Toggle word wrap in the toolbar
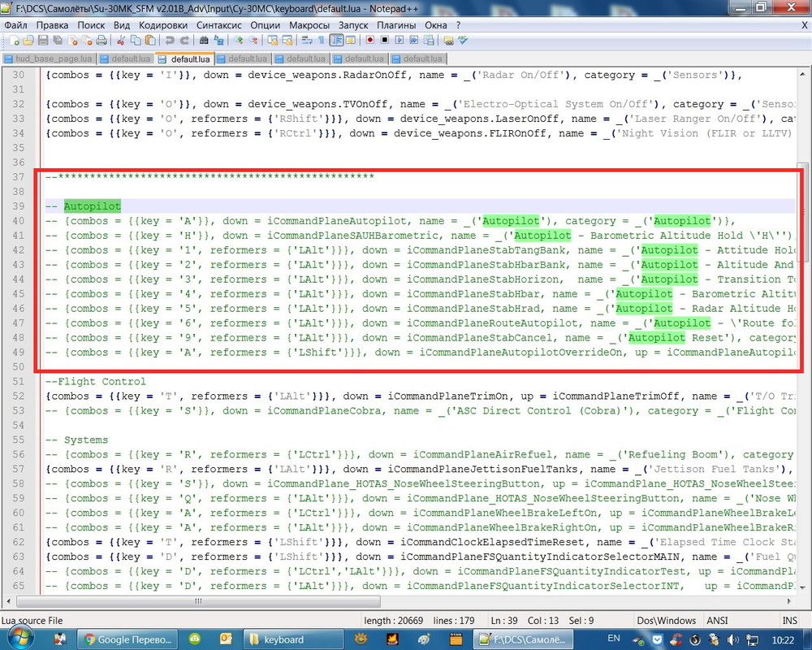812x650 pixels. point(307,40)
